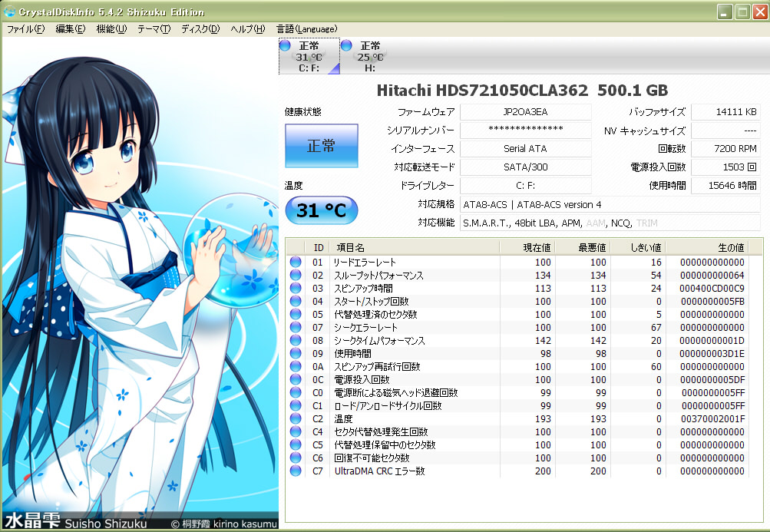The height and width of the screenshot is (532, 770).
Task: Click status orb for 08 シークタイムパフォーマンス
Action: click(x=296, y=340)
